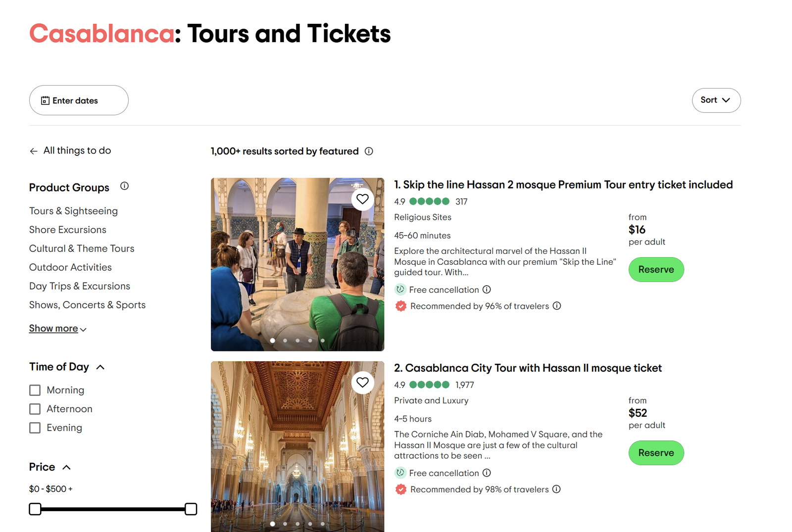792x532 pixels.
Task: Expand Show more product groups
Action: click(57, 329)
